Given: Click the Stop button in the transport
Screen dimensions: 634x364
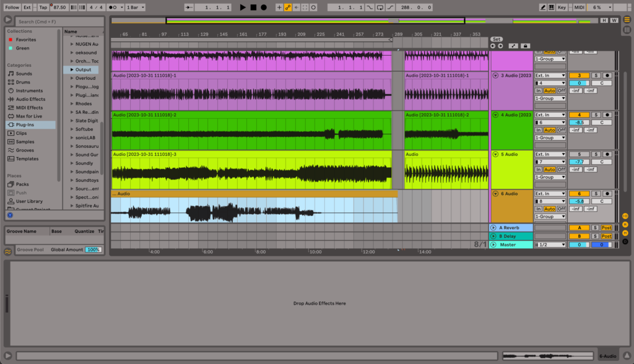Looking at the screenshot, I should [x=253, y=7].
